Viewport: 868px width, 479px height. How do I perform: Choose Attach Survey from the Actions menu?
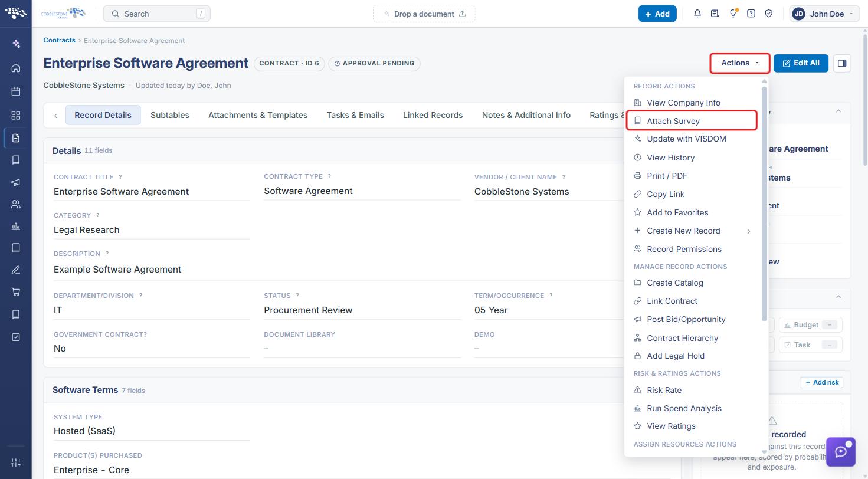[x=692, y=121]
